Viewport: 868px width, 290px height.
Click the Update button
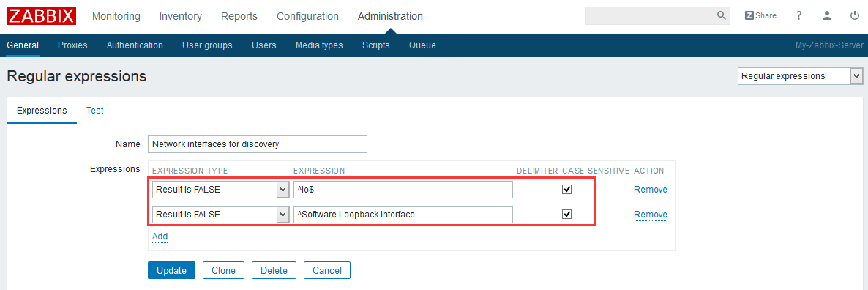point(171,270)
